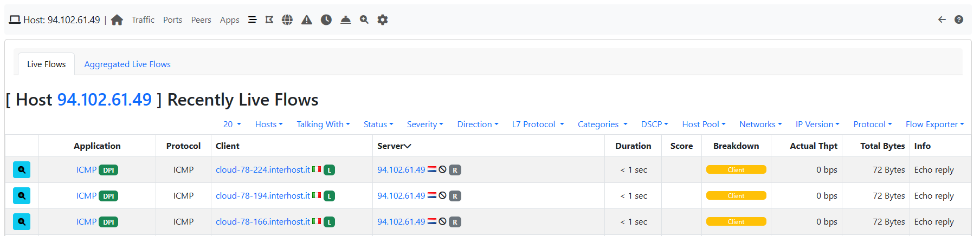This screenshot has width=980, height=236.
Task: Click ICMP application link in cloud-78-224 row
Action: [x=86, y=169]
